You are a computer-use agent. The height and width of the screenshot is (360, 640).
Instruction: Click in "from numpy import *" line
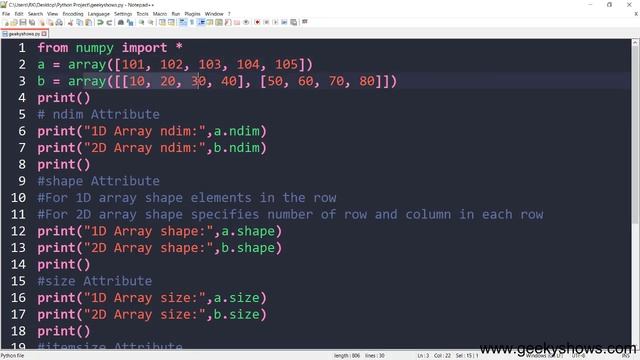(110, 48)
